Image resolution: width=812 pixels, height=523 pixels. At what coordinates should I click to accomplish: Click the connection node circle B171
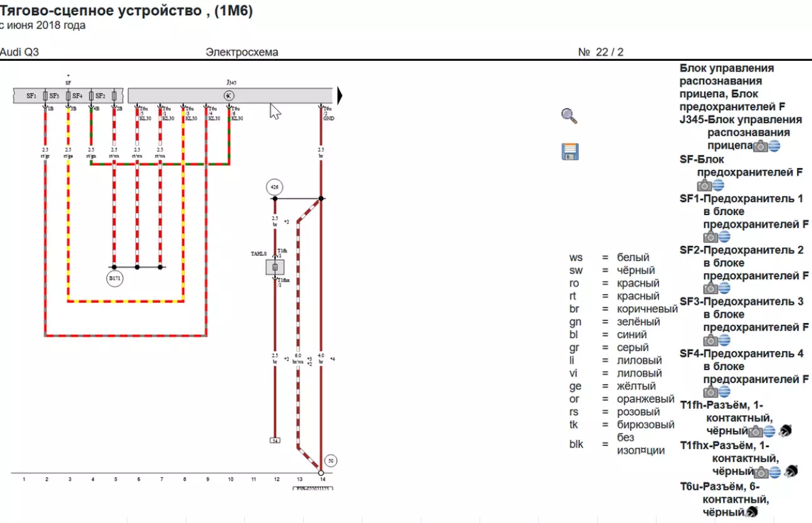tap(114, 278)
